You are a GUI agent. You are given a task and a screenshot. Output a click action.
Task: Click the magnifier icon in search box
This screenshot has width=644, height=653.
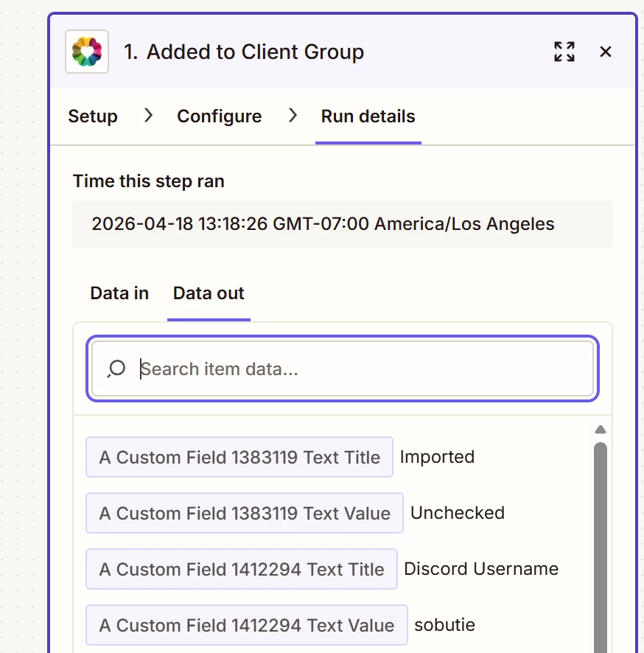[x=116, y=369]
